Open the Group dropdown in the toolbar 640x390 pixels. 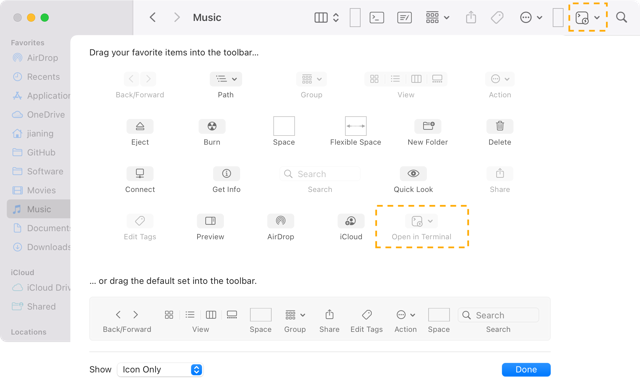click(437, 18)
